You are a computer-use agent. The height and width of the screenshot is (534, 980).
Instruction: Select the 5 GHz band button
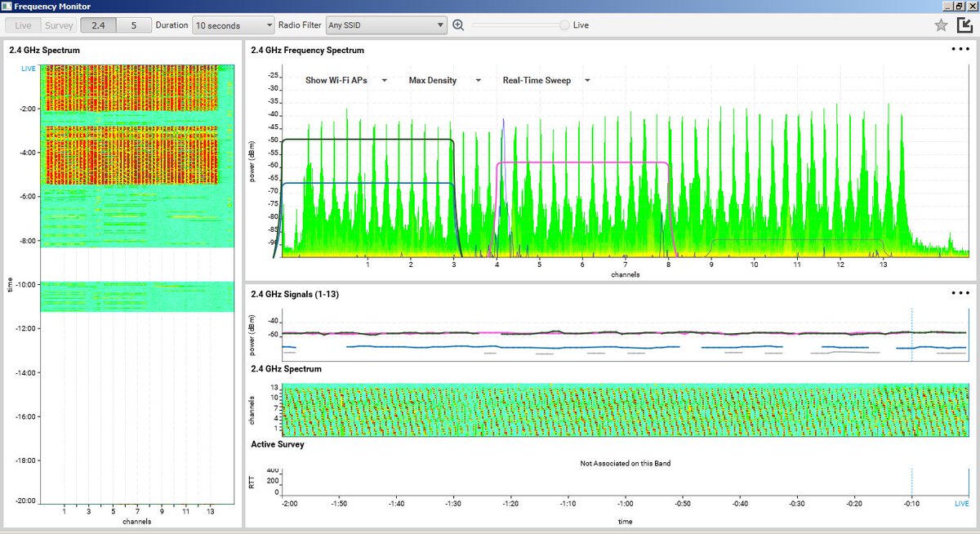[x=134, y=25]
